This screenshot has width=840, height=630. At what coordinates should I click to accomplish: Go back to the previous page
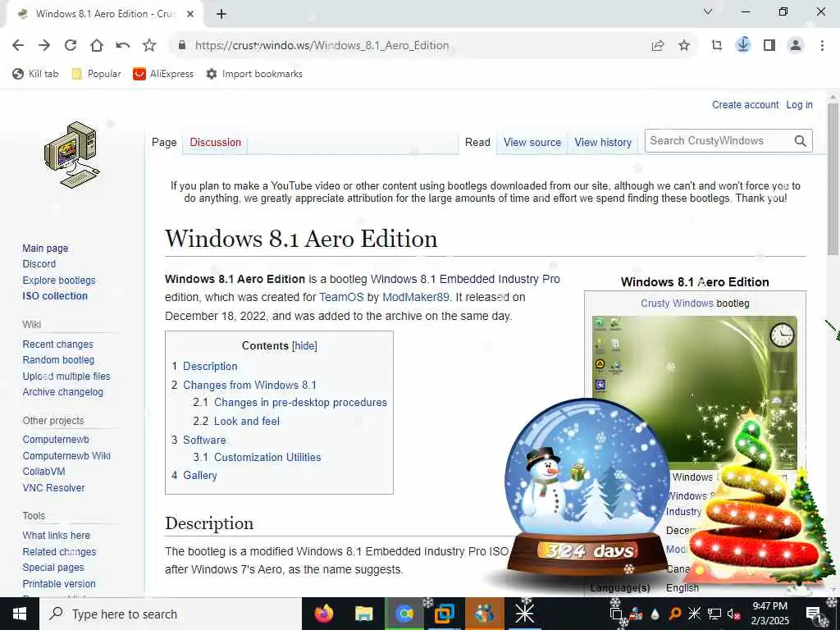[x=18, y=46]
